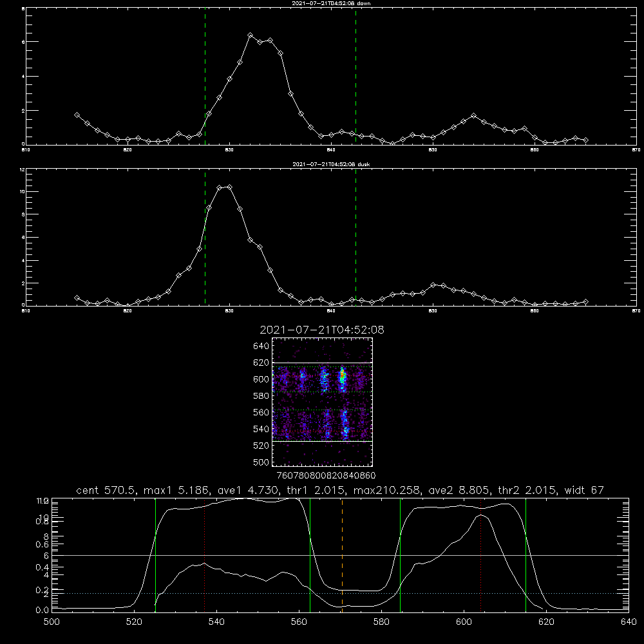Viewport: 644px width, 644px height.
Task: Click the bottom axis label 500
Action: coord(52,622)
